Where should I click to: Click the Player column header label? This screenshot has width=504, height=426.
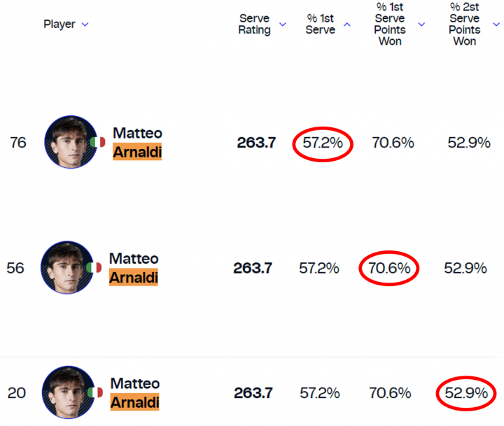point(59,24)
